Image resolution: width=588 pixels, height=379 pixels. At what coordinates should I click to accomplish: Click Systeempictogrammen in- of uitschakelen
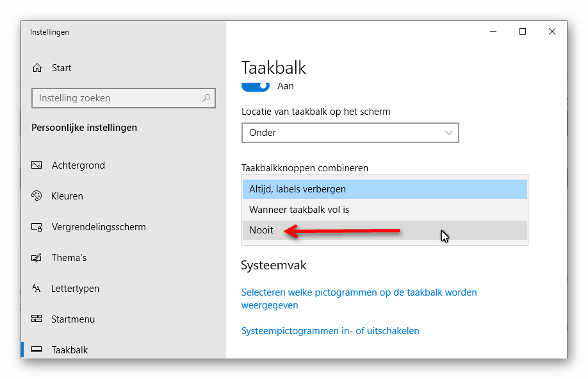click(330, 330)
